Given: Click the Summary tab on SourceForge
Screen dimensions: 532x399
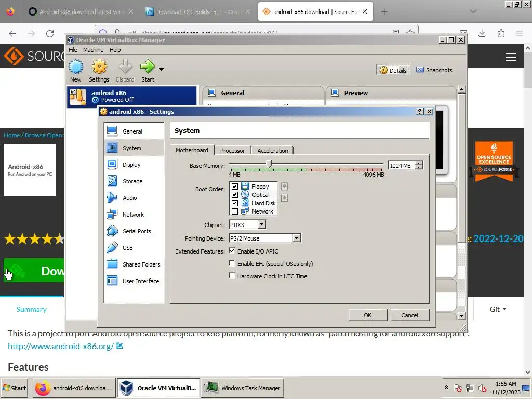Looking at the screenshot, I should click(x=32, y=309).
